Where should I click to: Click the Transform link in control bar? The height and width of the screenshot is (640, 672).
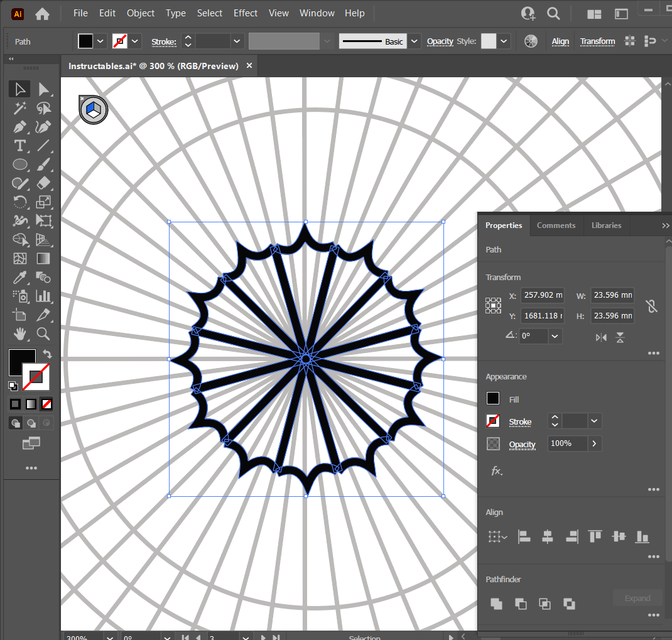tap(597, 41)
